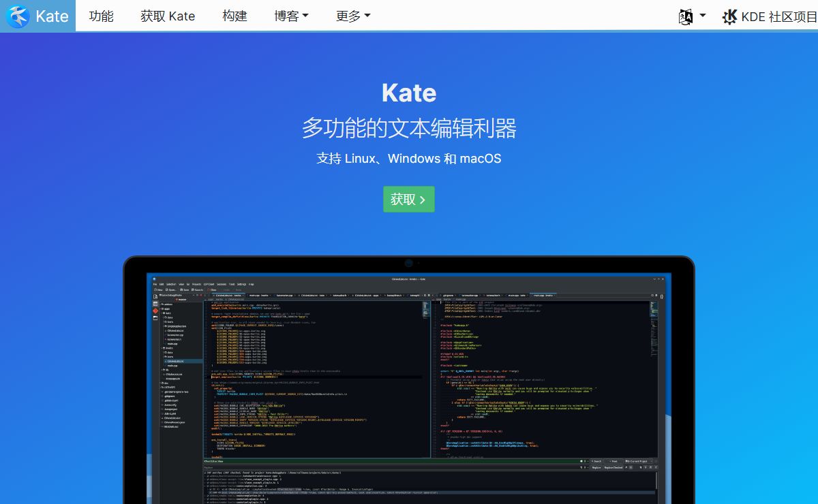Viewport: 818px width, 504px height.
Task: Click the Kate logo in navbar
Action: pos(37,16)
